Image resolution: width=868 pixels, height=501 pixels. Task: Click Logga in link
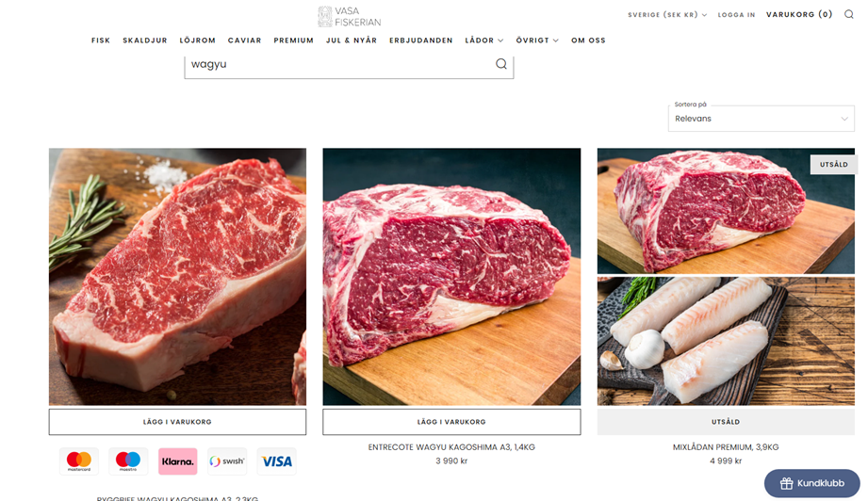tap(736, 15)
